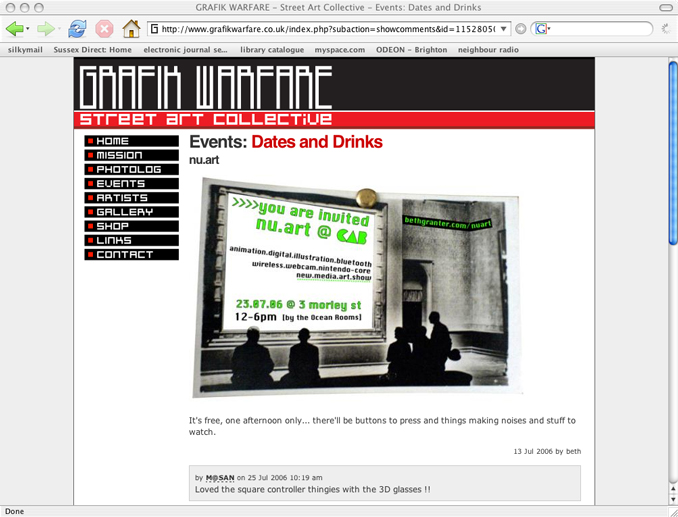Click the site favicon in address bar
This screenshot has height=517, width=678.
click(154, 29)
